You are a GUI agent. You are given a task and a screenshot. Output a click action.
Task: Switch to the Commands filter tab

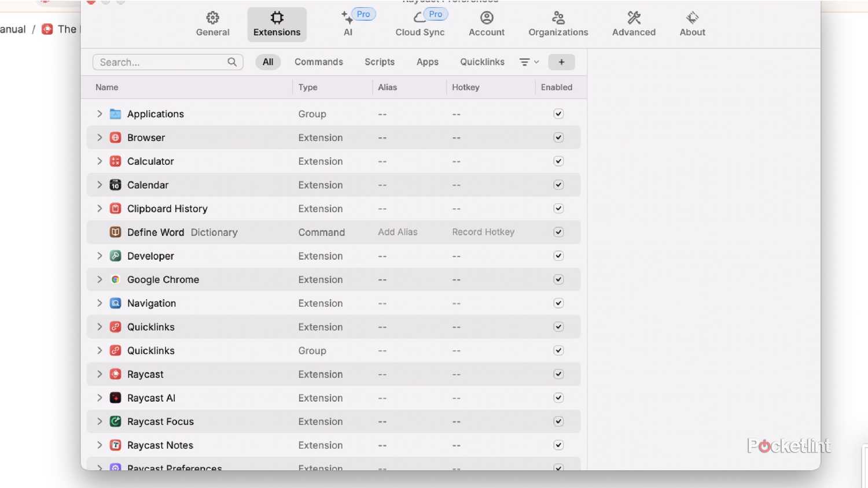point(319,62)
